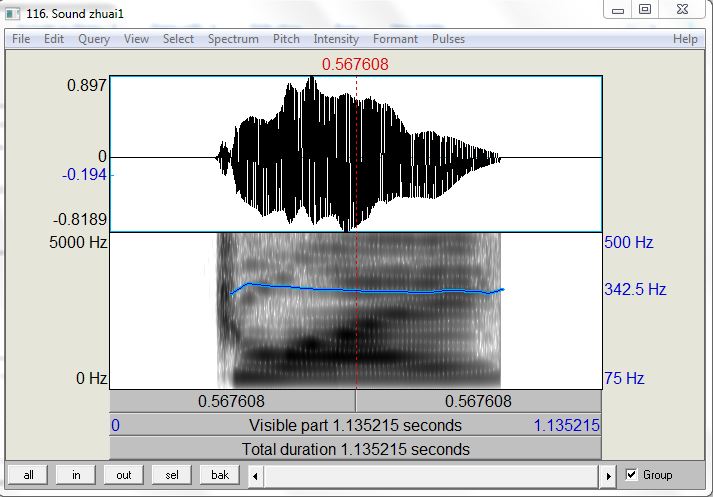Click the Praat icon in title bar
Image resolution: width=713 pixels, height=497 pixels.
pos(13,14)
